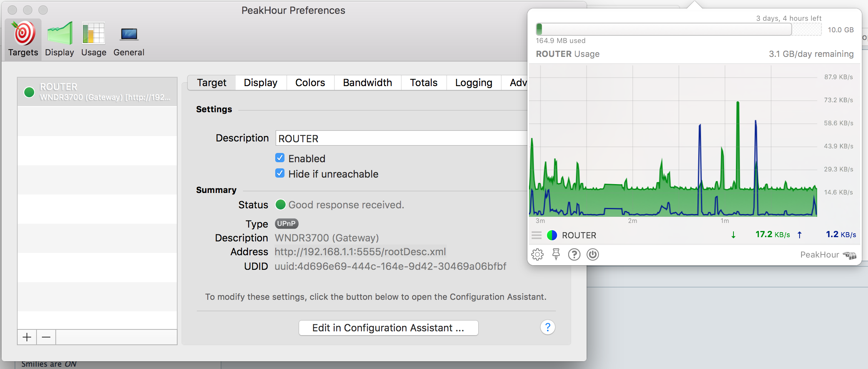The width and height of the screenshot is (868, 369).
Task: Click the bandwidth graph in popup
Action: pyautogui.click(x=673, y=141)
